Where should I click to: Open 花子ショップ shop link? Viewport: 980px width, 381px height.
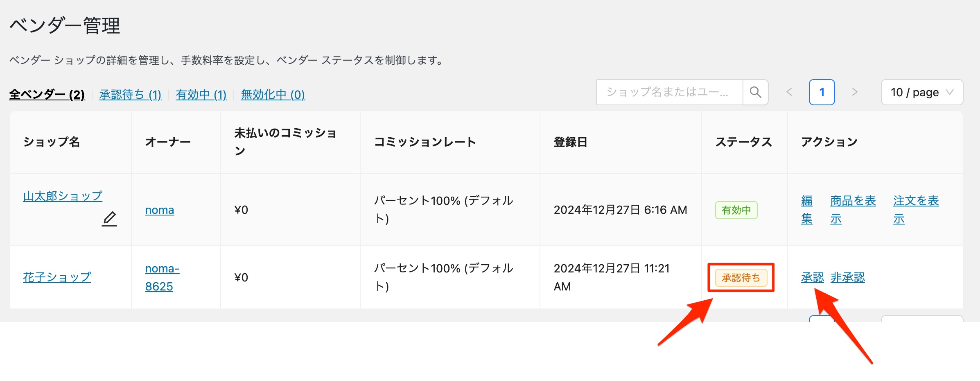[x=57, y=277]
